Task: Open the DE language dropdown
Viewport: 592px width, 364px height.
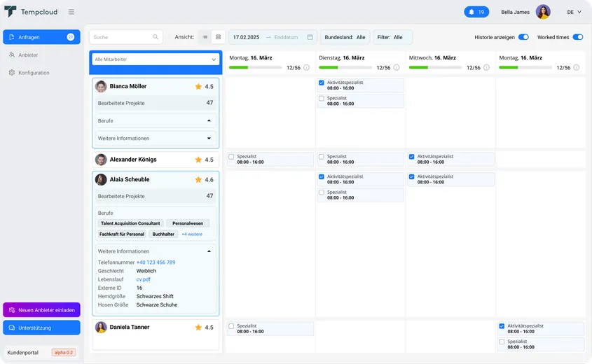Action: [x=574, y=12]
